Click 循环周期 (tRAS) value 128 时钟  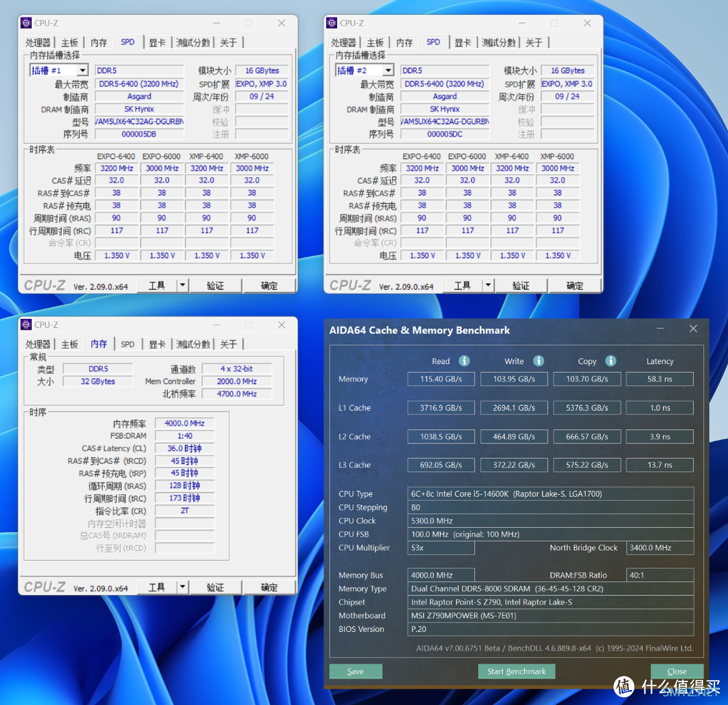point(185,485)
